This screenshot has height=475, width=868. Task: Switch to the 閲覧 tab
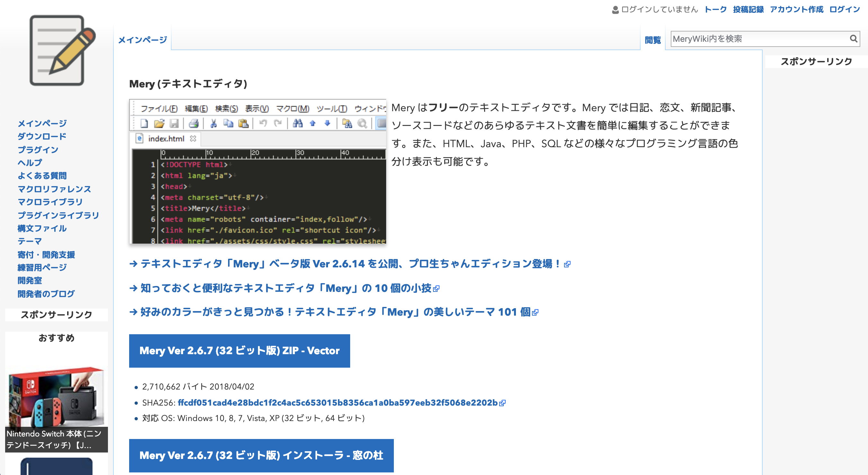pos(652,40)
